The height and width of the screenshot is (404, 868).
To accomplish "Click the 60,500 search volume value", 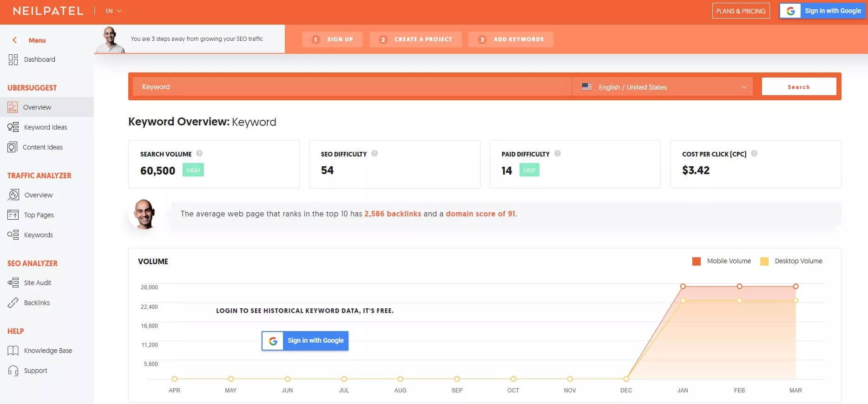I will (158, 170).
